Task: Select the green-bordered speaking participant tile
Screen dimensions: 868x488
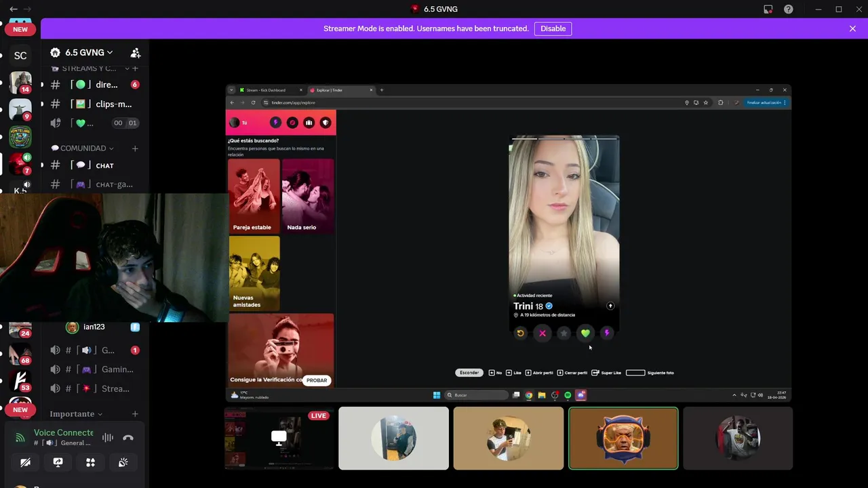Action: [x=623, y=438]
